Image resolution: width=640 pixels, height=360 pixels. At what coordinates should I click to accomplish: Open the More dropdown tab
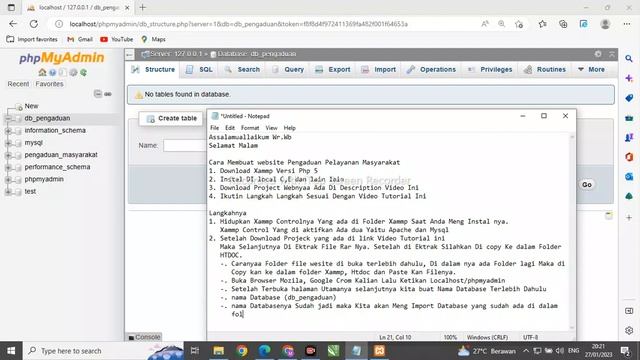(x=591, y=69)
